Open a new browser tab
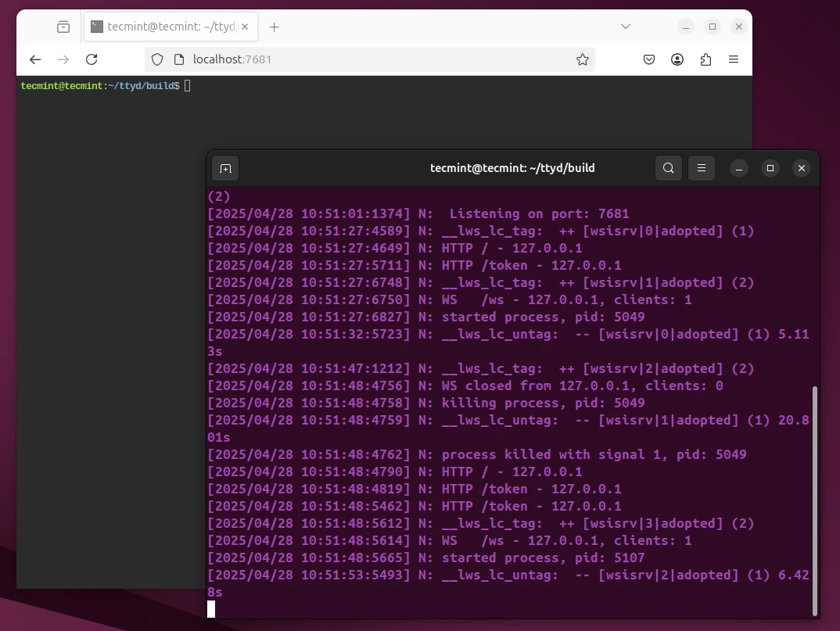The height and width of the screenshot is (631, 840). tap(274, 27)
